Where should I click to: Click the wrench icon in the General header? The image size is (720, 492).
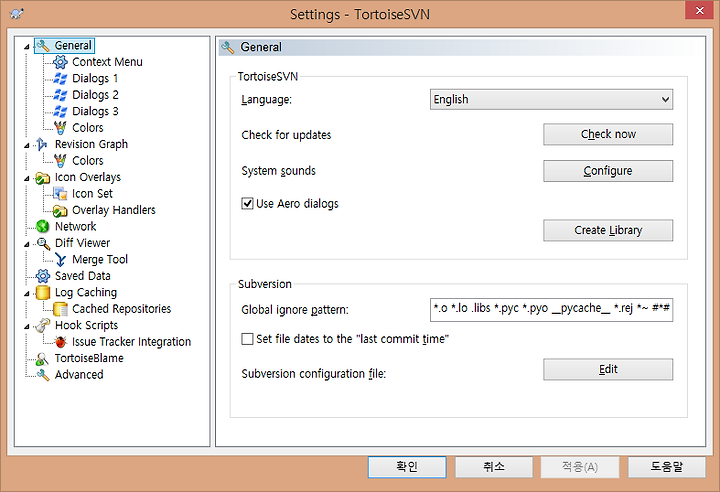pos(228,47)
